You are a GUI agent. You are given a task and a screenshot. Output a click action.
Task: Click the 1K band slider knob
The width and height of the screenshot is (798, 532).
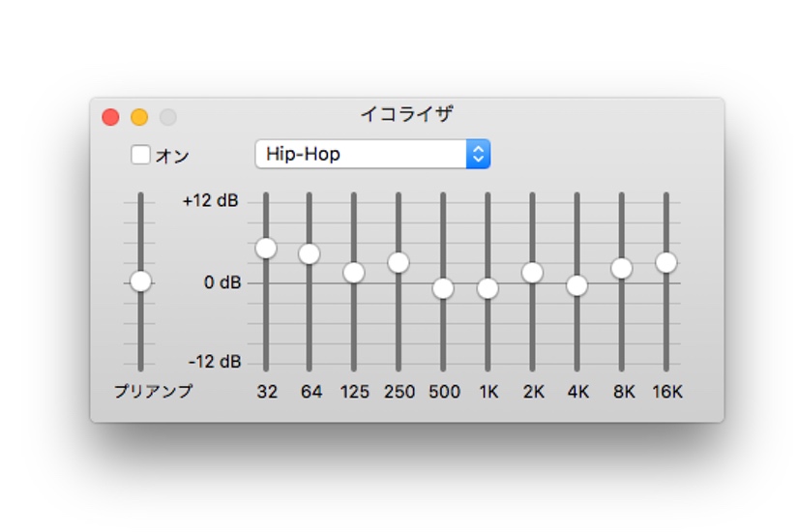point(488,288)
